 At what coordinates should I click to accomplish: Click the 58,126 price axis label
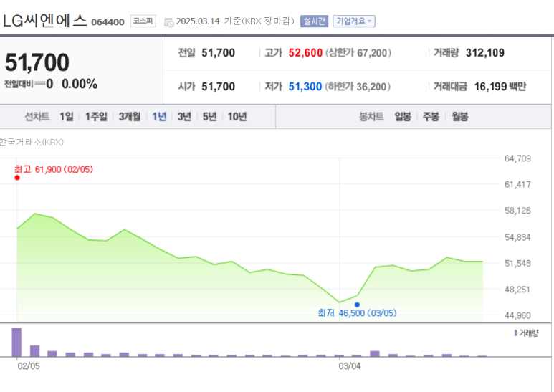click(517, 211)
